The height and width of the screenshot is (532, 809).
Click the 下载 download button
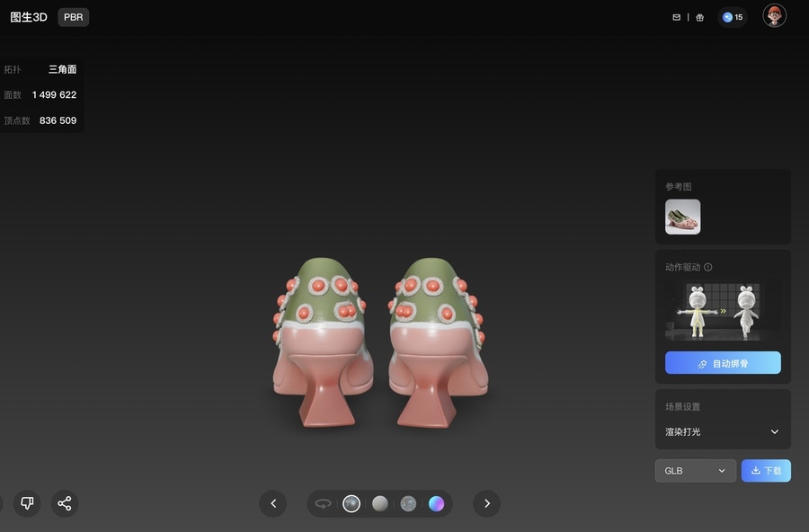point(766,471)
